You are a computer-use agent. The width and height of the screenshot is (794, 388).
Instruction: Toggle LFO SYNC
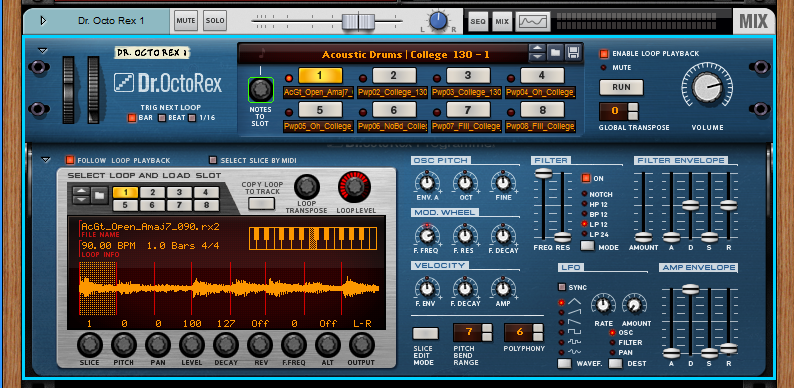coord(562,287)
